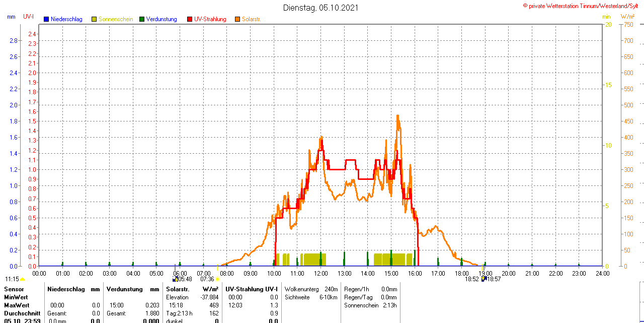Click the Sonnenschein 2:13h summary row
The width and height of the screenshot is (644, 323).
370,305
